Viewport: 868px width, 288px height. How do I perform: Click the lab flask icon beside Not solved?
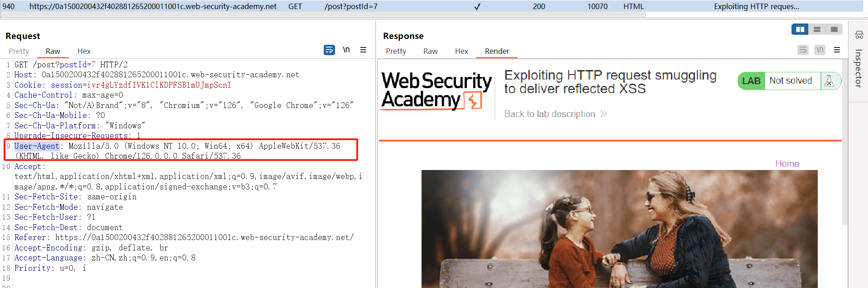coord(829,81)
